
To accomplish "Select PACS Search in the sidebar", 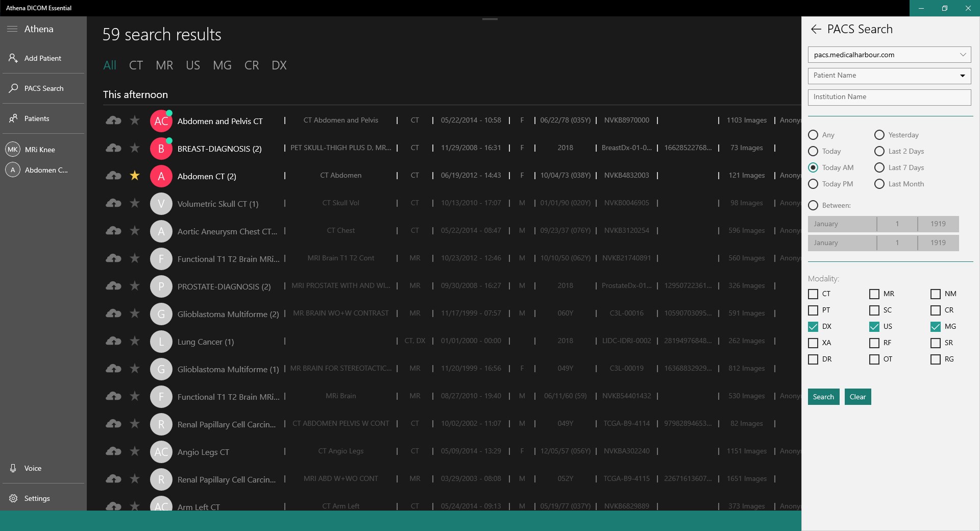I will [12, 88].
